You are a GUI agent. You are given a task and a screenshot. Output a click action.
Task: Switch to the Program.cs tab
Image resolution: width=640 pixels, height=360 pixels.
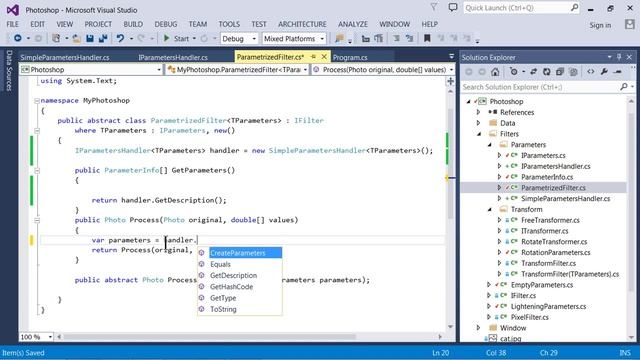click(350, 58)
